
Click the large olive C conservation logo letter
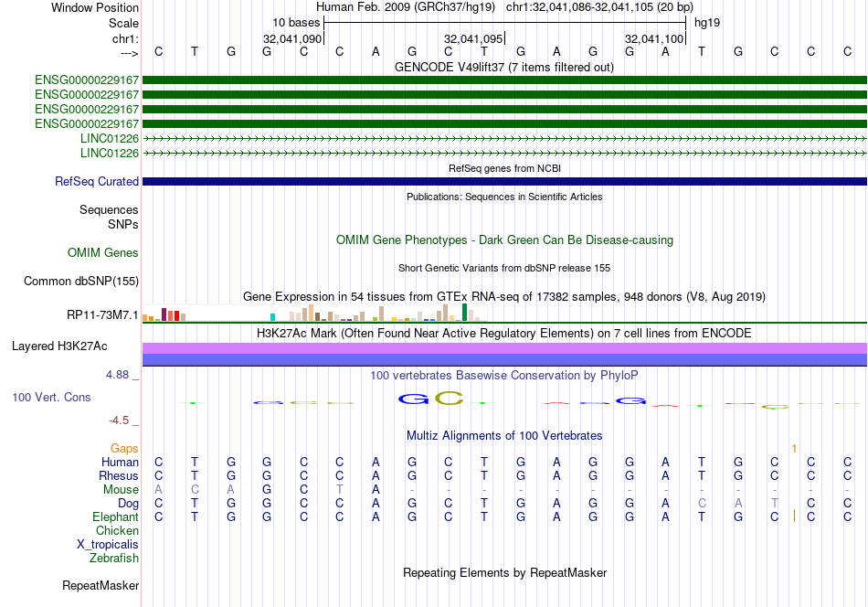[449, 399]
